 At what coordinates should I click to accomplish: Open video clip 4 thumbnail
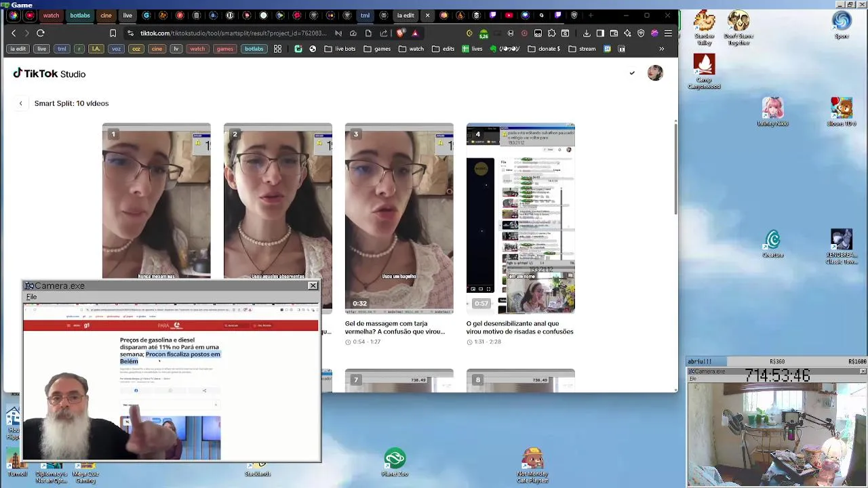[x=520, y=218]
